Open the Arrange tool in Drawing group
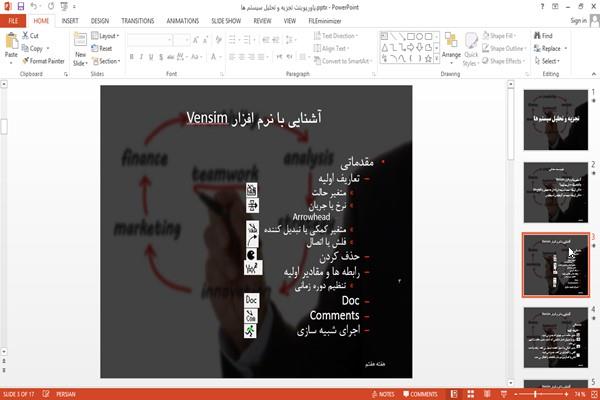The width and height of the screenshot is (600, 400). (451, 49)
